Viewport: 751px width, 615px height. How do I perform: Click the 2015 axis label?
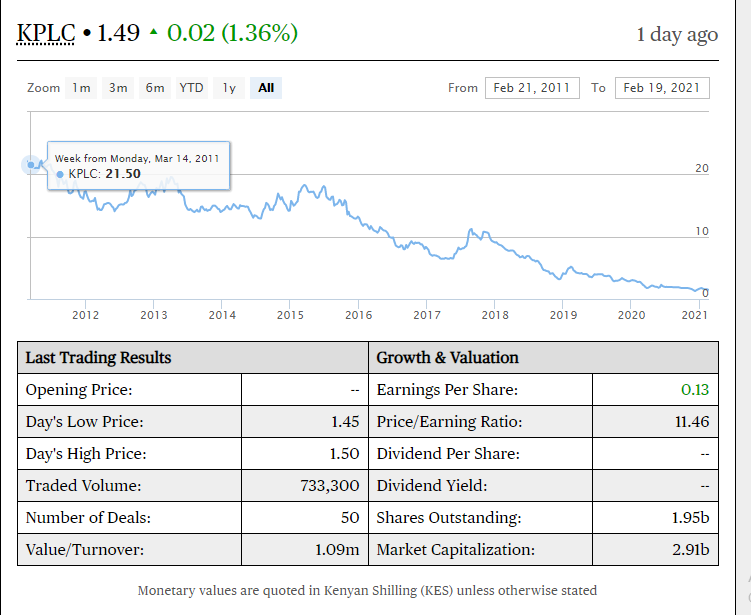tap(290, 315)
